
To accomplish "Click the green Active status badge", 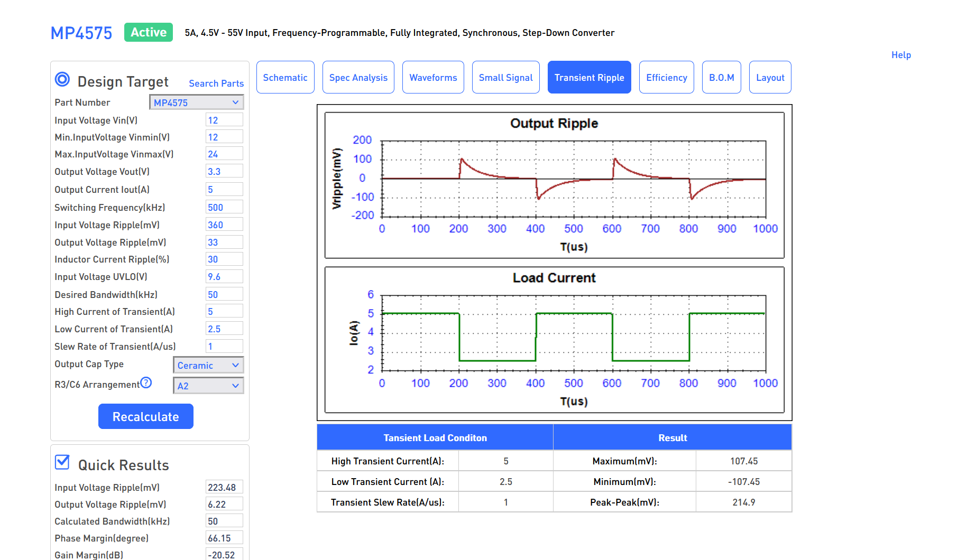I will coord(149,32).
